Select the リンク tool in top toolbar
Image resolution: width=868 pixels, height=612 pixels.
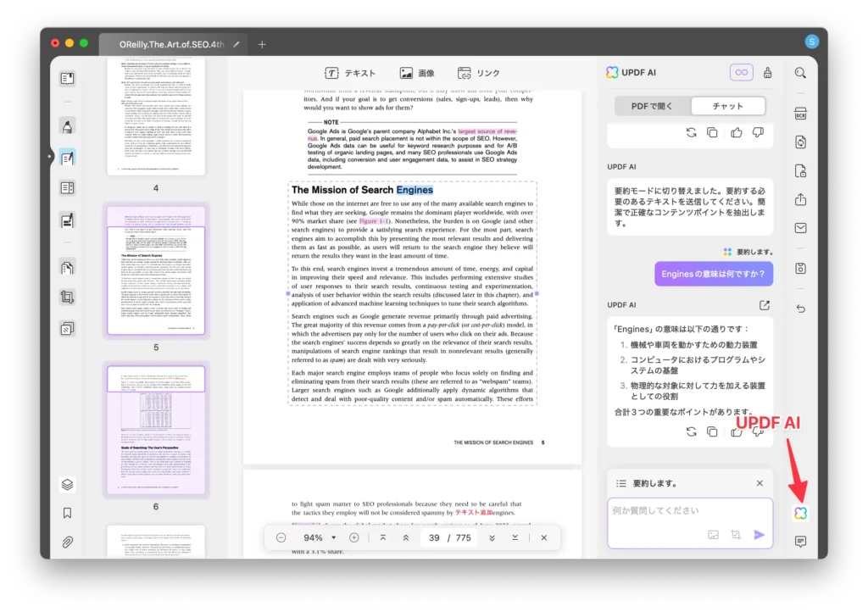pyautogui.click(x=479, y=74)
